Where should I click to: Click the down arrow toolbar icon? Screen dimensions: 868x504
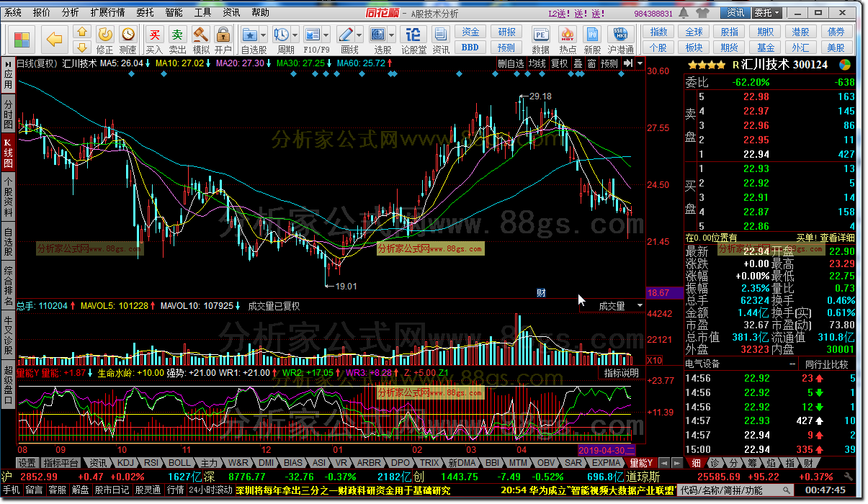tap(82, 48)
